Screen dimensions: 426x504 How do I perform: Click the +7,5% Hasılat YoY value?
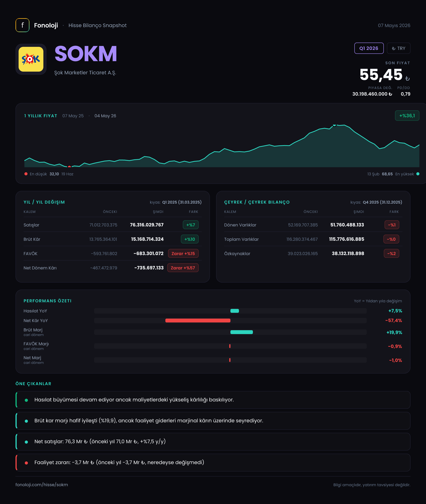(x=395, y=311)
